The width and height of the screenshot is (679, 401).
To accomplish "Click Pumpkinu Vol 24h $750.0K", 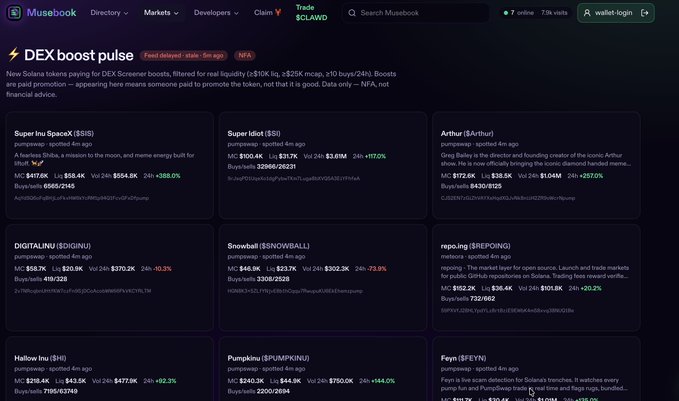I will [x=330, y=381].
